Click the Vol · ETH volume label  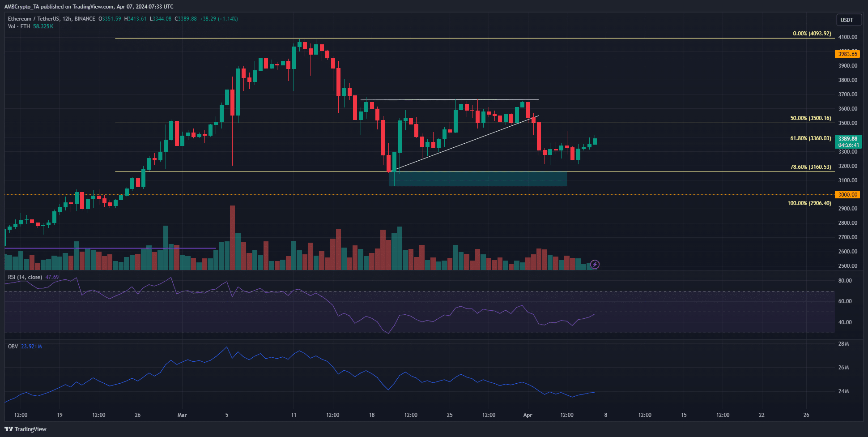click(19, 26)
